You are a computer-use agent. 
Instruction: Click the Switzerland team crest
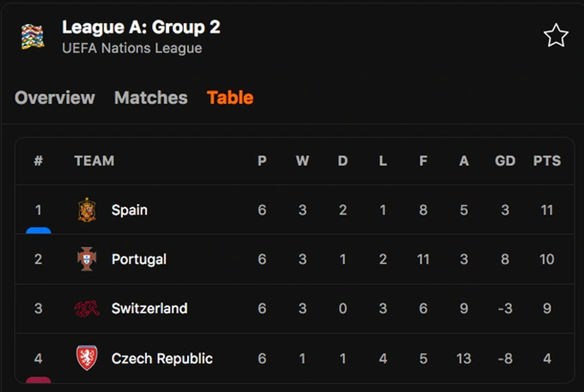(87, 309)
